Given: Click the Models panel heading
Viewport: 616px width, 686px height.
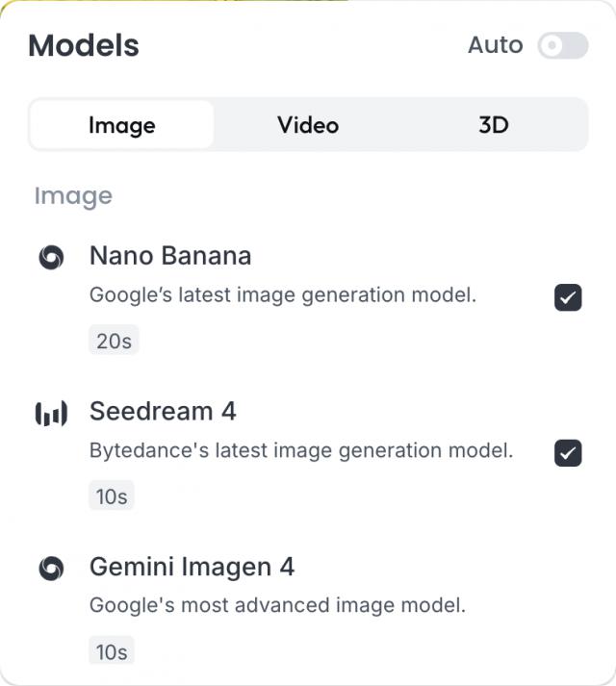Looking at the screenshot, I should pyautogui.click(x=84, y=45).
